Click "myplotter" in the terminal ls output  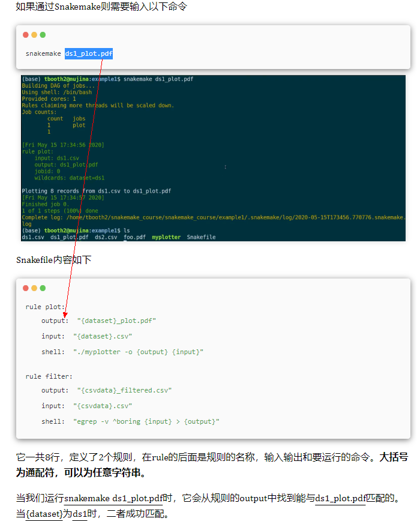[x=166, y=237]
